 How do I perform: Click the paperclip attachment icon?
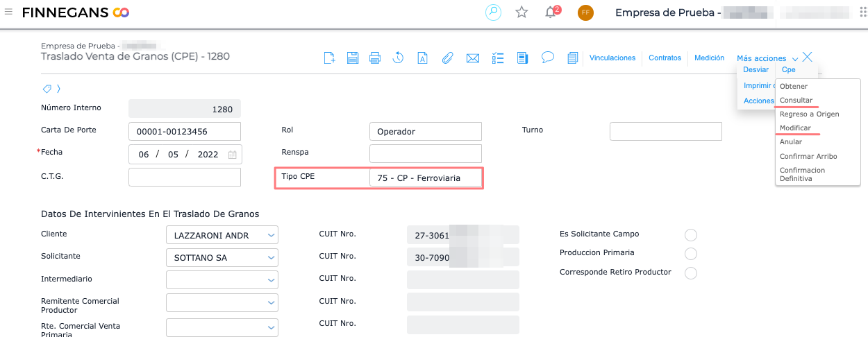pos(448,58)
